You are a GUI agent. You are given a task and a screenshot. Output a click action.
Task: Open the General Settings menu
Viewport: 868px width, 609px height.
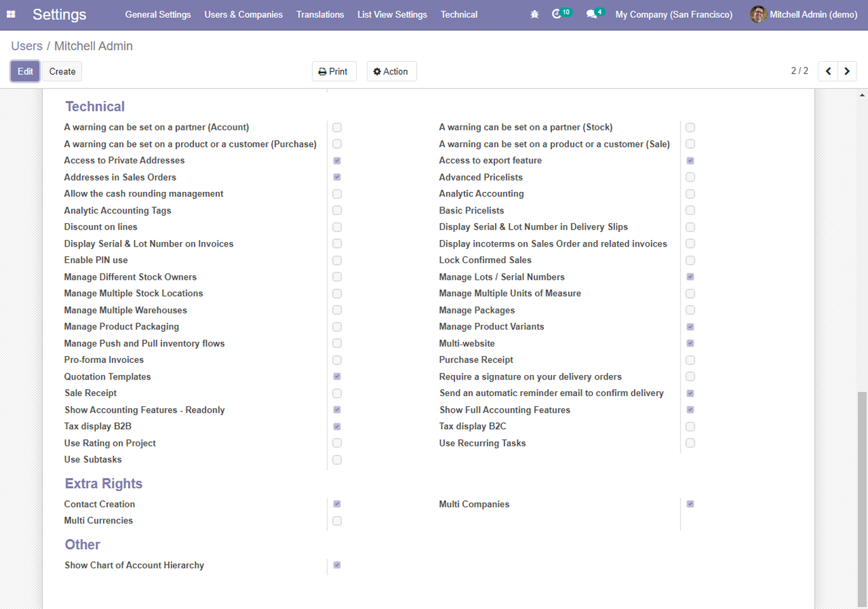tap(158, 15)
